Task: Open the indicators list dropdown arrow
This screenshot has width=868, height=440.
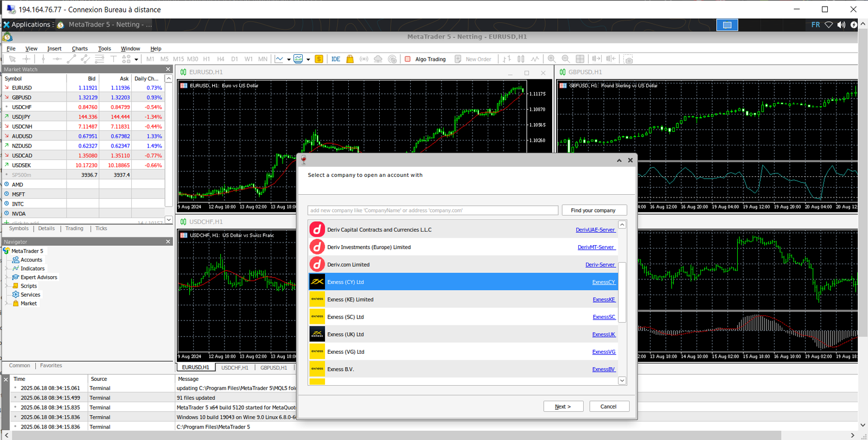Action: pyautogui.click(x=308, y=60)
